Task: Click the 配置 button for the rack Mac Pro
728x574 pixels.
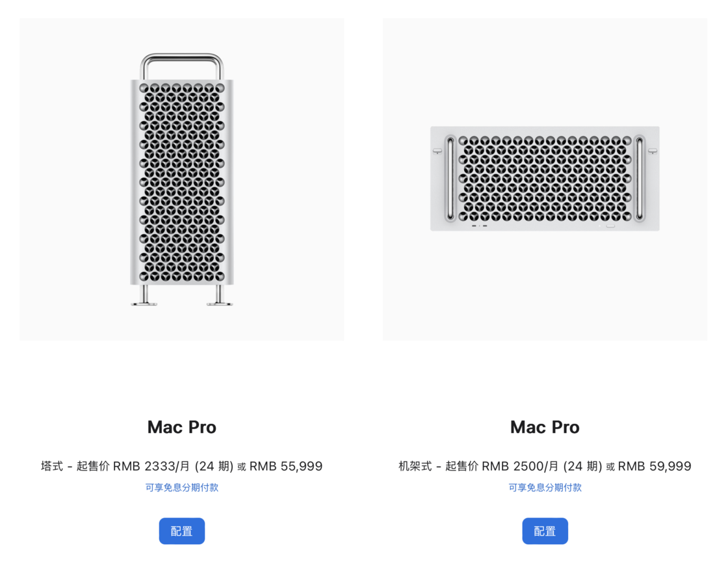Action: 545,530
